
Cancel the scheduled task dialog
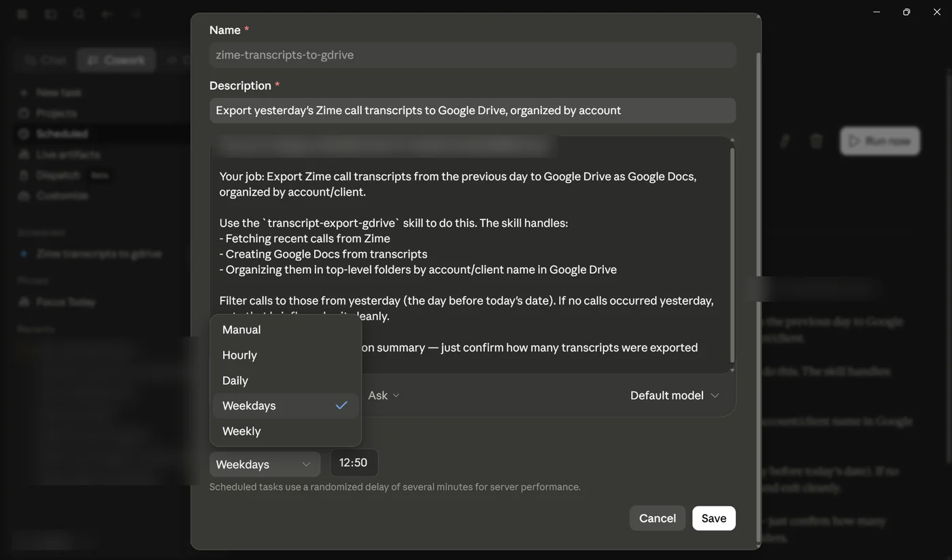click(657, 518)
